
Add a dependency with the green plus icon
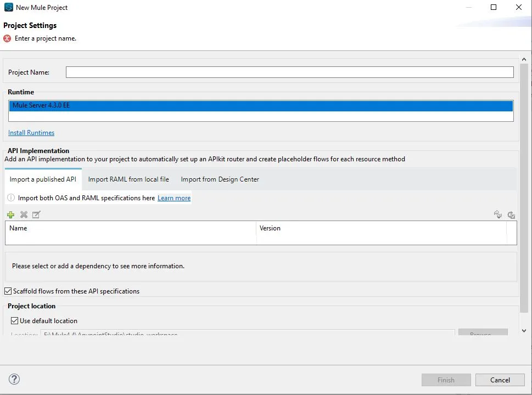[x=10, y=215]
